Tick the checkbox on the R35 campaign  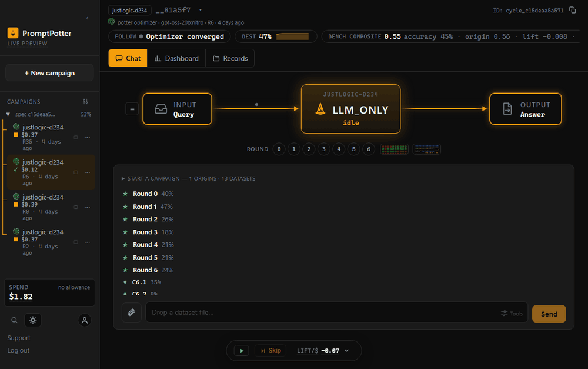pos(76,137)
